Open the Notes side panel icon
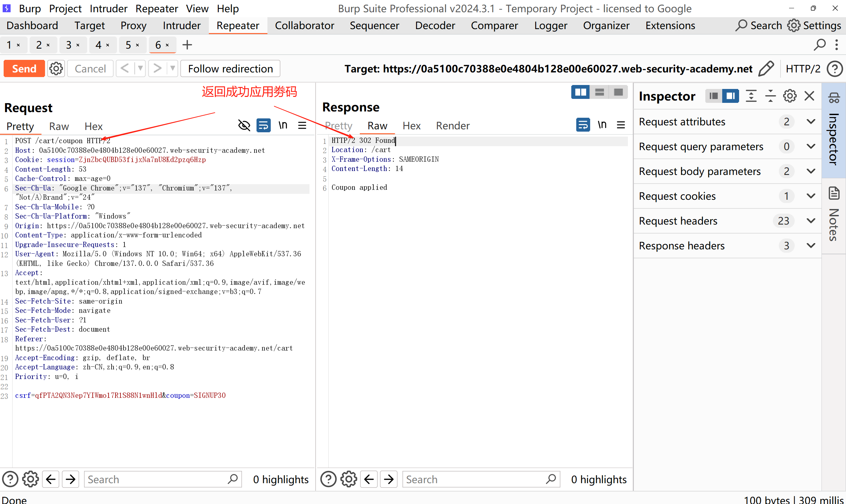The image size is (846, 504). (834, 193)
